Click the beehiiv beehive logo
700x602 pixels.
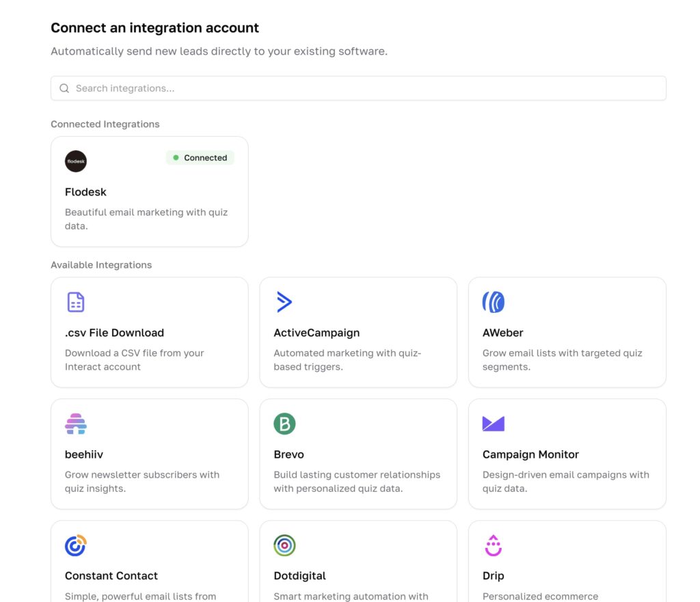pos(76,424)
